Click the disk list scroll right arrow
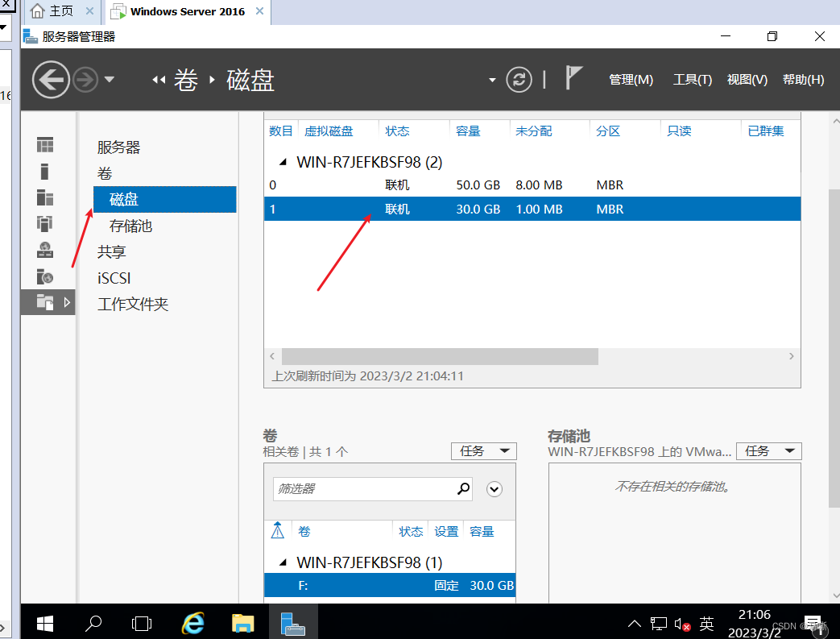The width and height of the screenshot is (840, 639). pyautogui.click(x=791, y=356)
